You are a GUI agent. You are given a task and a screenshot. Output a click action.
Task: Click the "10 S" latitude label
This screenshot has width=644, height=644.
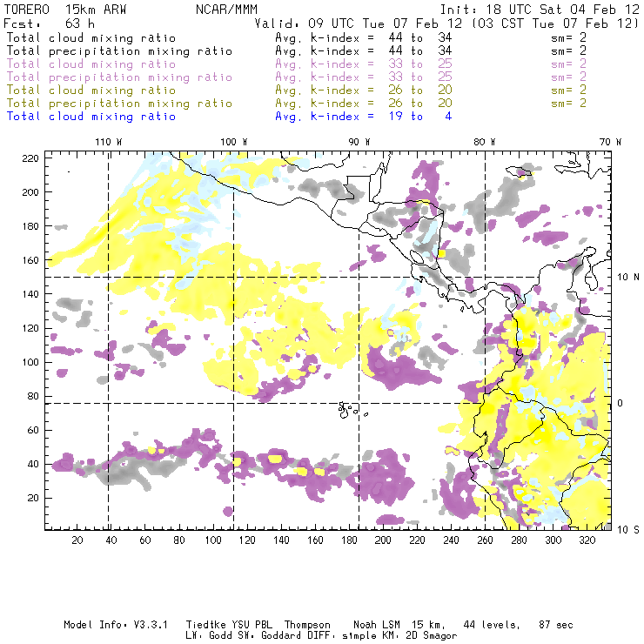[x=628, y=530]
